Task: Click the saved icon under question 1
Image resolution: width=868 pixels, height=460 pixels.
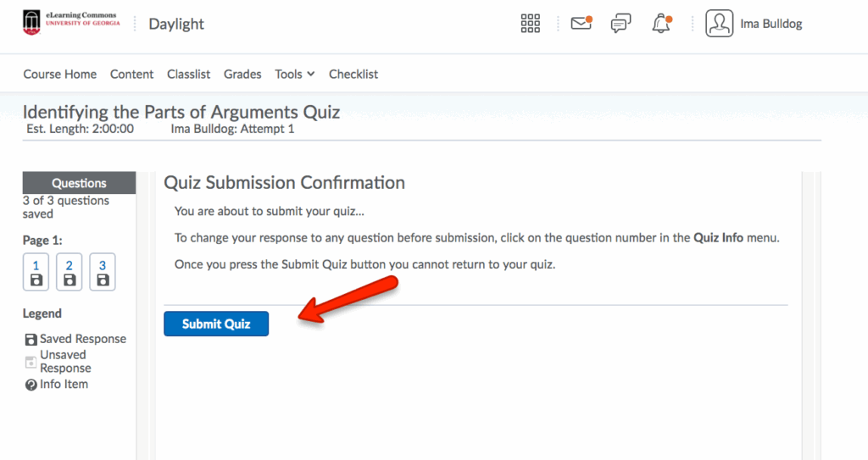Action: 36,280
